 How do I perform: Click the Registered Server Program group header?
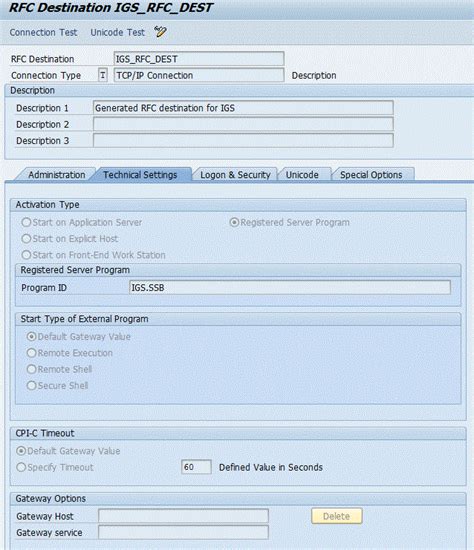click(75, 270)
